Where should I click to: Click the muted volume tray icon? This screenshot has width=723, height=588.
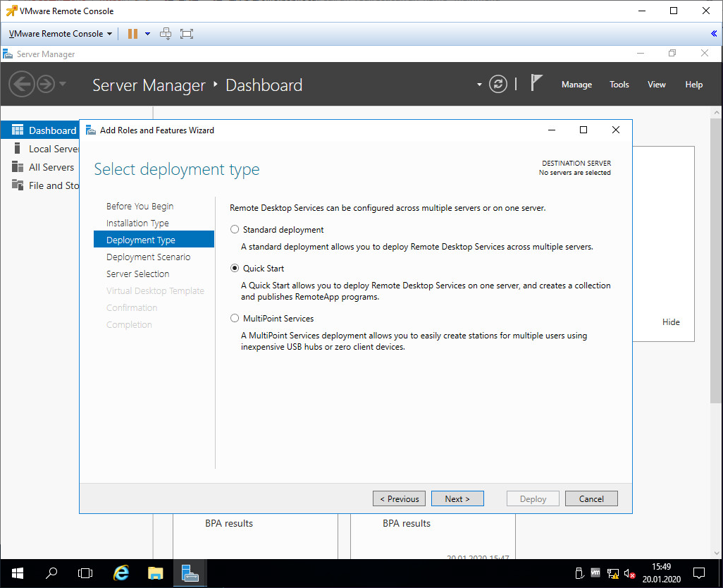629,573
